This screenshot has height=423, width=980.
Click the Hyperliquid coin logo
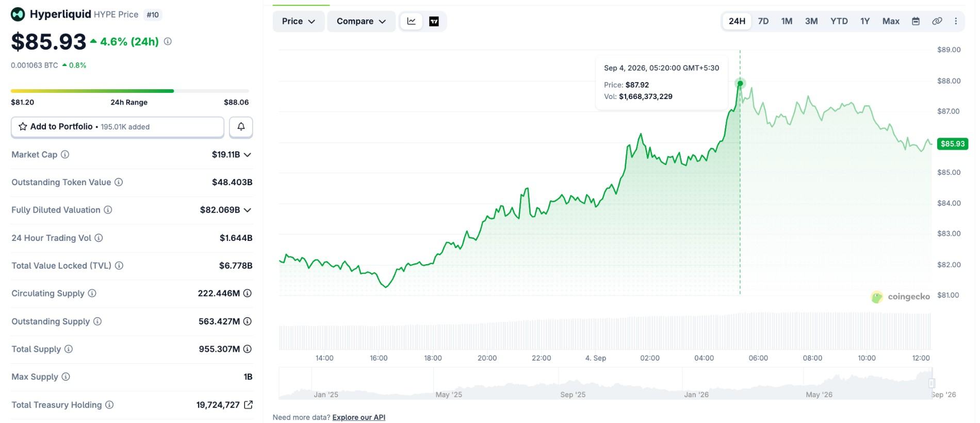(x=18, y=14)
